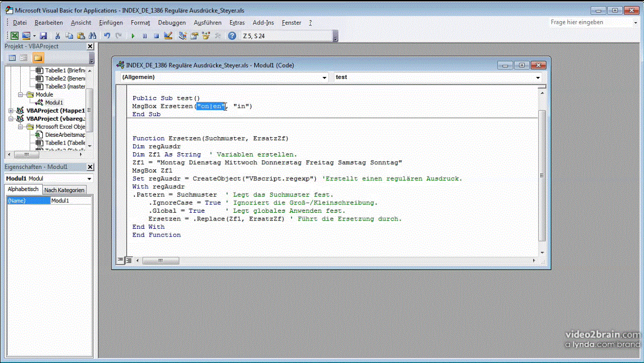Stop execution with the Reset icon
This screenshot has width=644, height=363.
(156, 36)
